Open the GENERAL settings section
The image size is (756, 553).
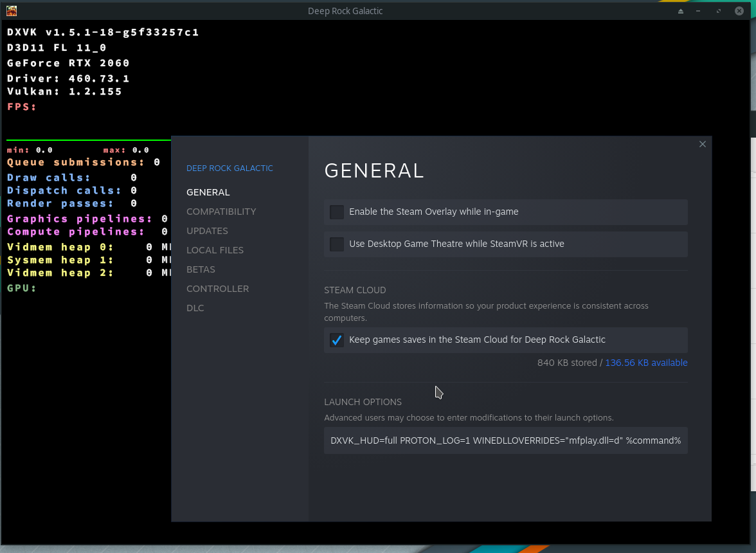click(x=208, y=192)
